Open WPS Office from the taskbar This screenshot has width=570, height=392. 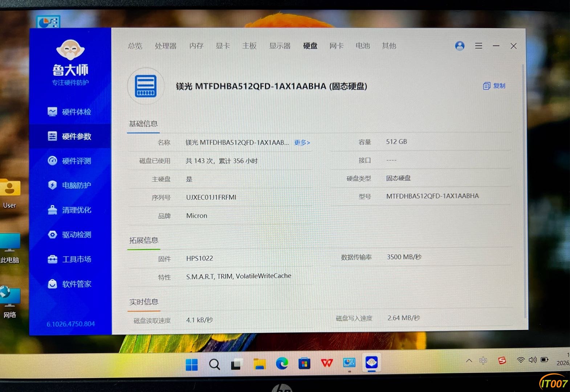327,363
